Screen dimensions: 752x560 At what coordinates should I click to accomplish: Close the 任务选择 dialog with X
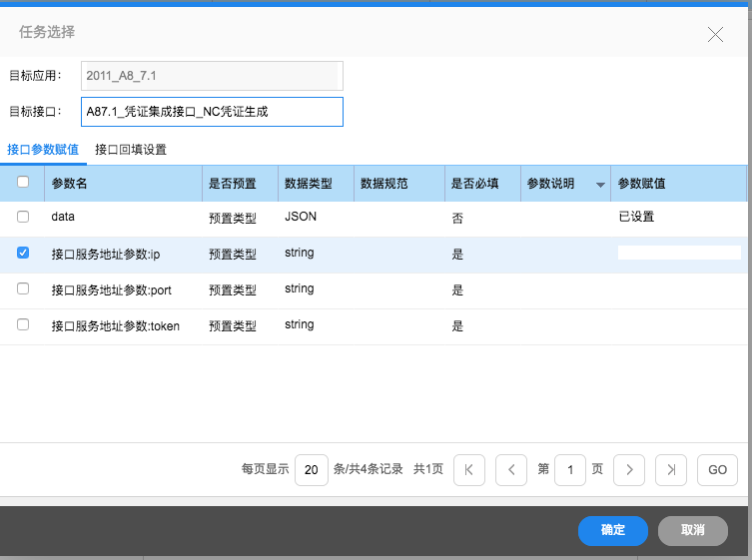click(715, 34)
